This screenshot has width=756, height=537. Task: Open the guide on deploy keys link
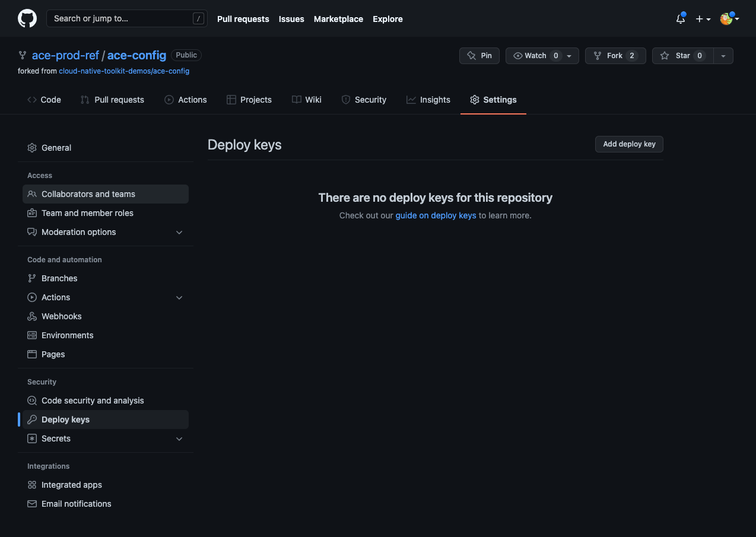pos(436,215)
